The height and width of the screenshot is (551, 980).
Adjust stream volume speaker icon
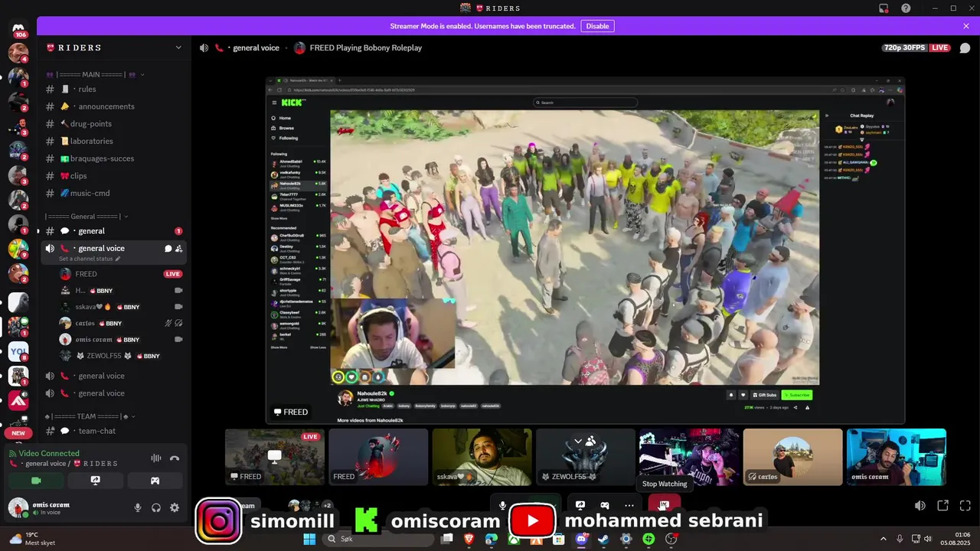pos(920,506)
